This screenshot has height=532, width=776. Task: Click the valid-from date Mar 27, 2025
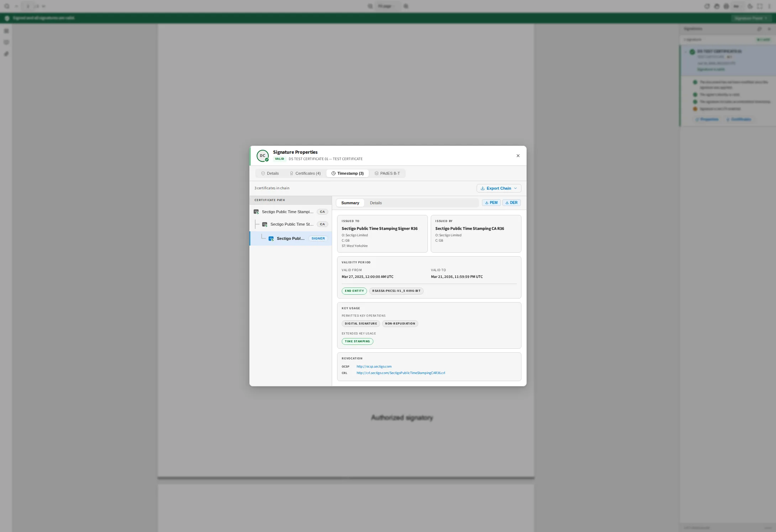click(367, 276)
